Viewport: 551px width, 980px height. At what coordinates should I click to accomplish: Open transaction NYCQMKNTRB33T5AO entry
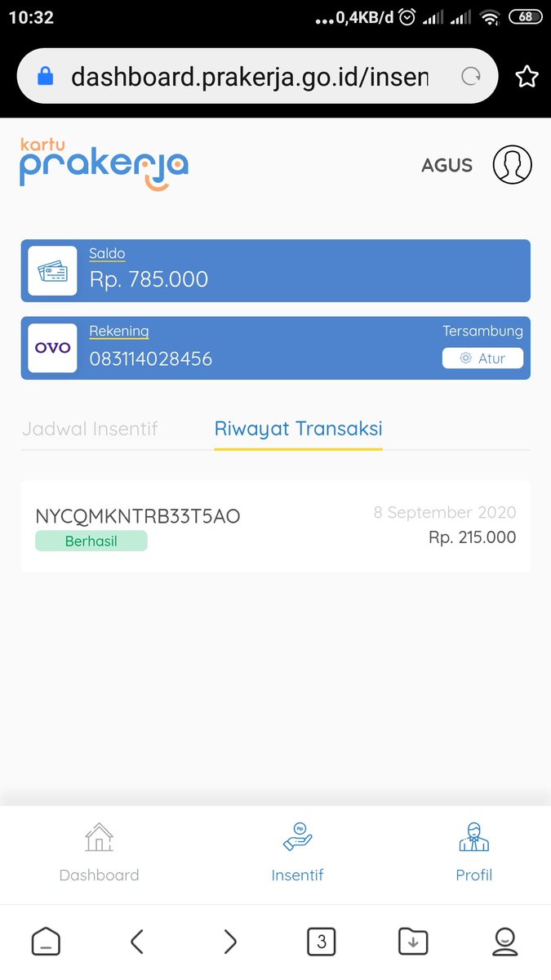click(x=276, y=526)
